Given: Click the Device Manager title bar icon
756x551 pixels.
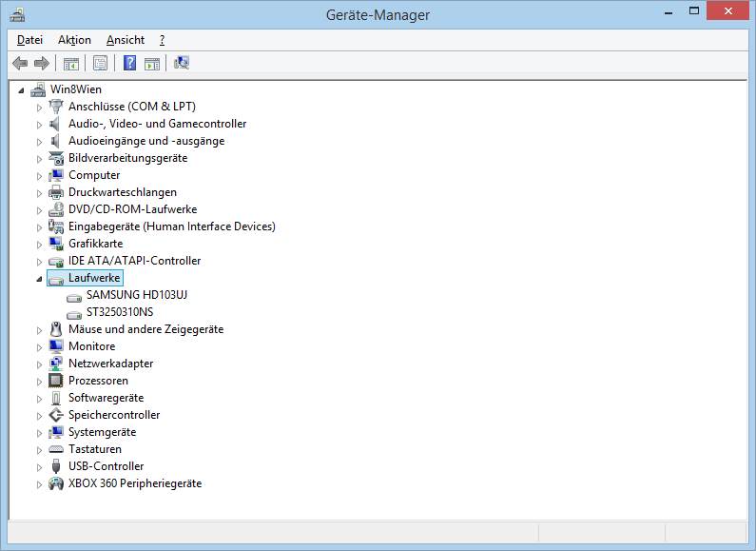Looking at the screenshot, I should [17, 14].
